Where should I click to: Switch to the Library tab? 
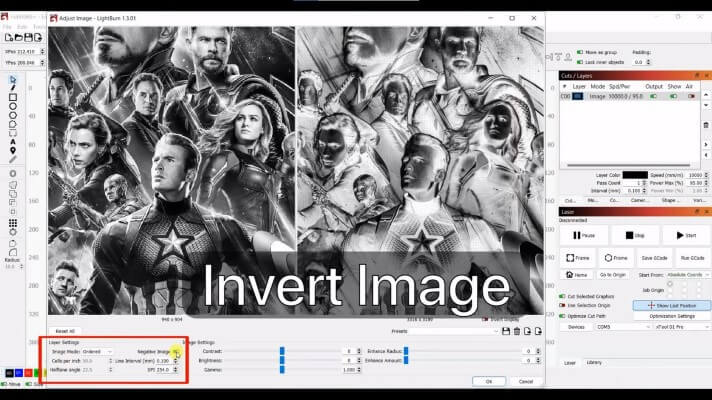pyautogui.click(x=596, y=362)
